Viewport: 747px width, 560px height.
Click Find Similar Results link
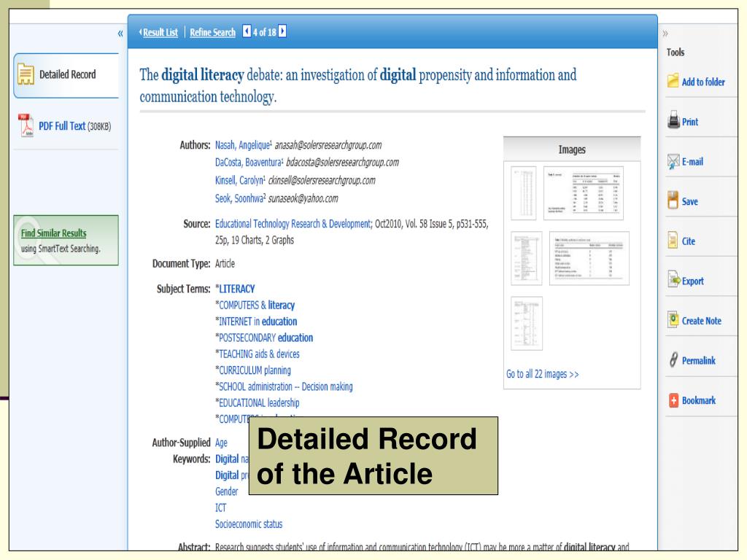(x=53, y=233)
